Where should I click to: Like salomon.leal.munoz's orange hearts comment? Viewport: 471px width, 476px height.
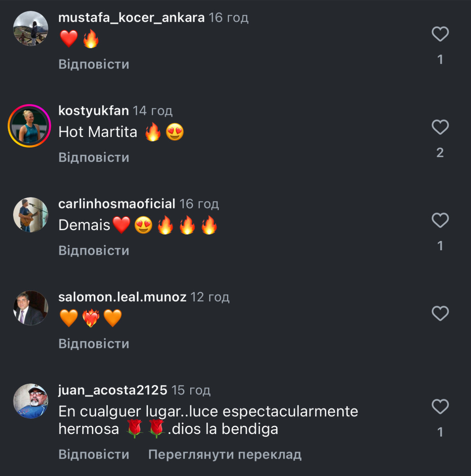440,314
